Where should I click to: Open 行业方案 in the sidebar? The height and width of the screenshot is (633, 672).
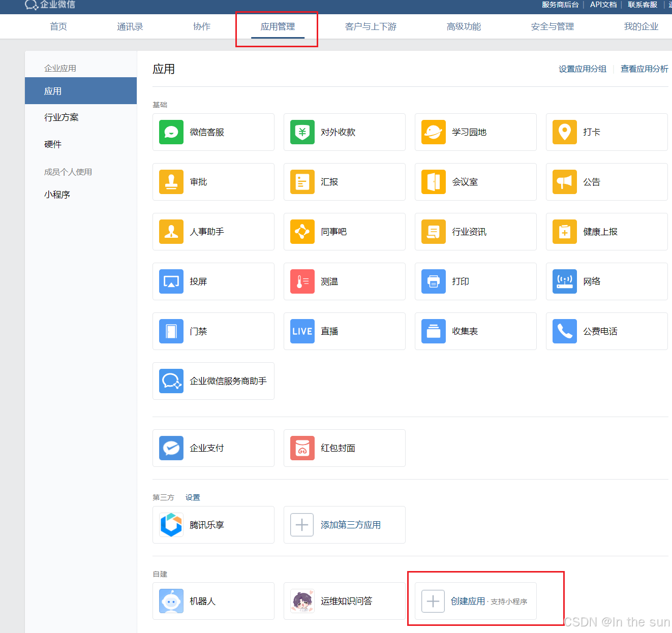coord(62,117)
